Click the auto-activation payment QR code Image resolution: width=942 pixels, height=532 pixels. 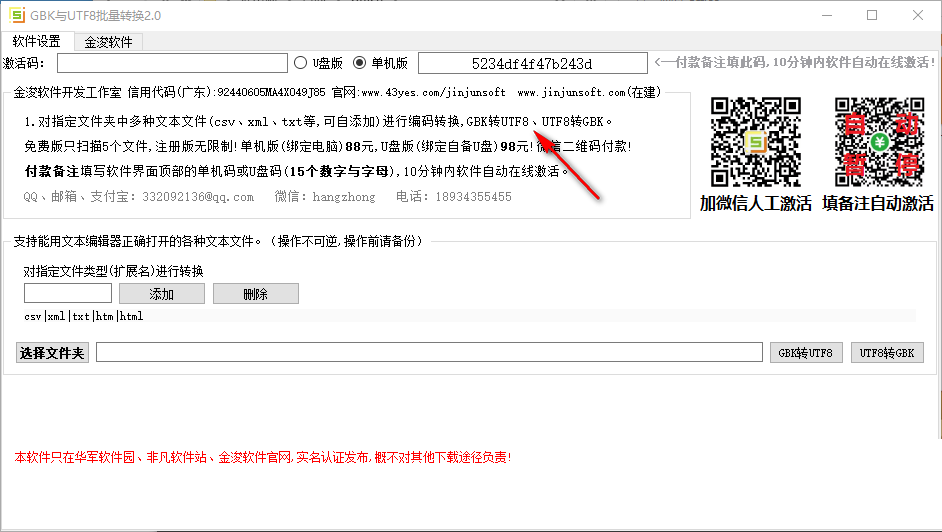878,140
